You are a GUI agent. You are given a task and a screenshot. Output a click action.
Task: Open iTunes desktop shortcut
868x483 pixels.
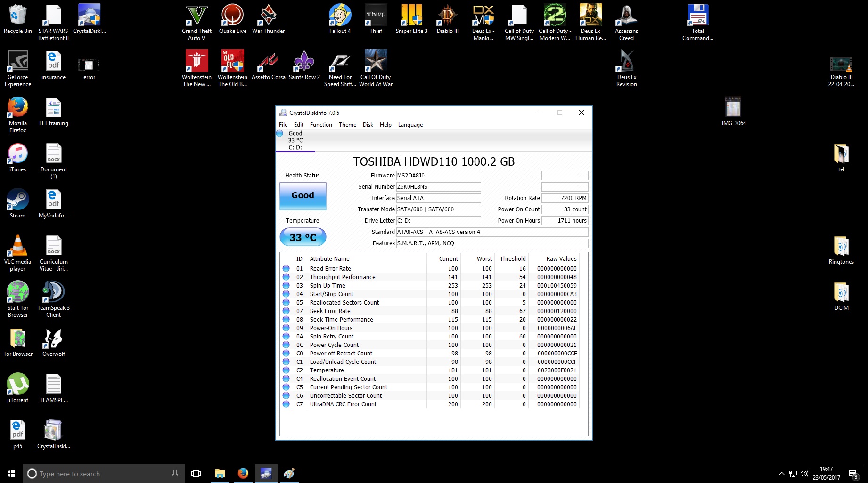(x=18, y=158)
